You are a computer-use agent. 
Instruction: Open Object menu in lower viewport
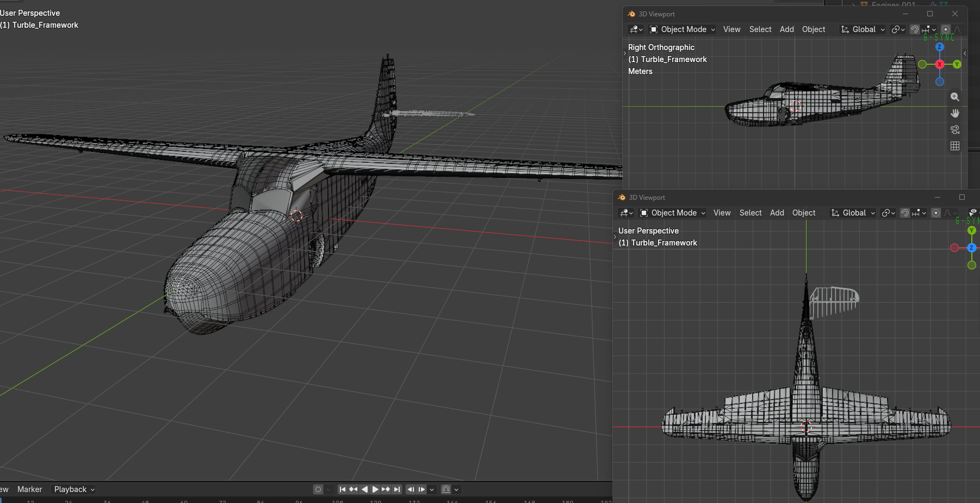click(x=804, y=213)
